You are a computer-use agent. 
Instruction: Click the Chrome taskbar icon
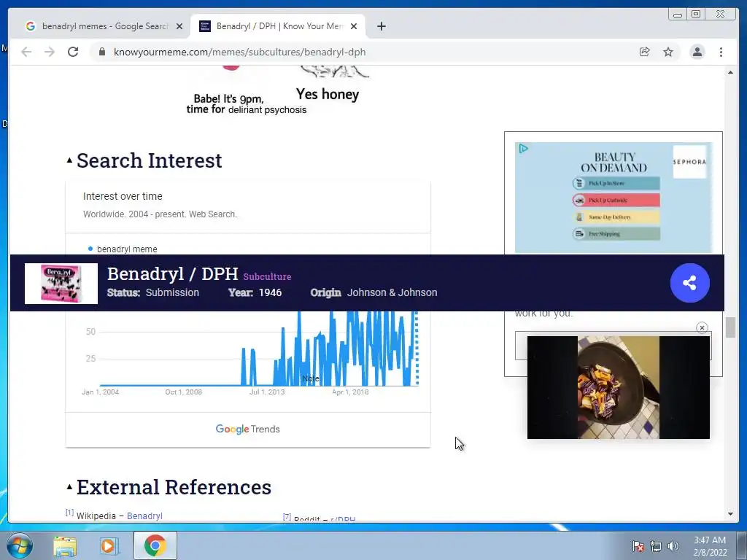click(155, 545)
